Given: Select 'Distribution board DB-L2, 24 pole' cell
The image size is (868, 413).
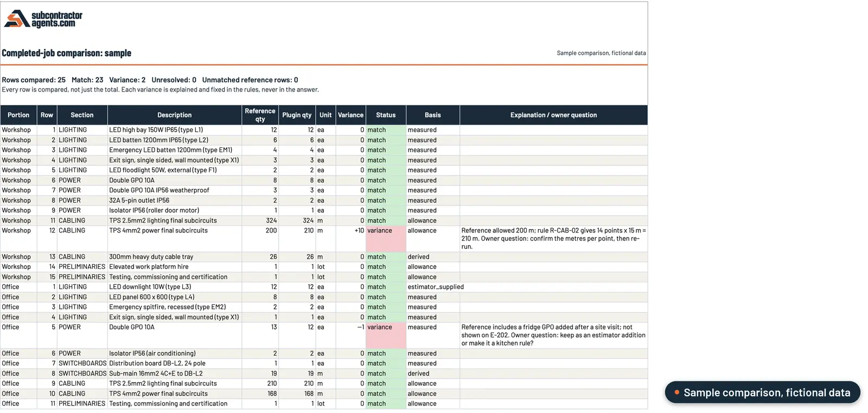Looking at the screenshot, I should [175, 363].
